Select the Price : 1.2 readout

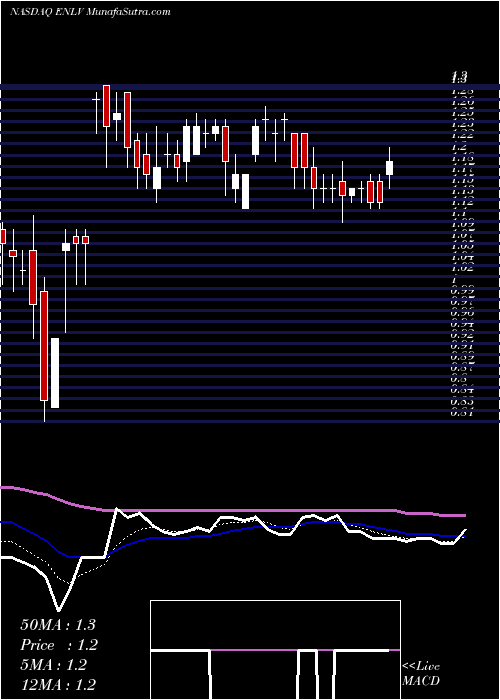tap(59, 645)
